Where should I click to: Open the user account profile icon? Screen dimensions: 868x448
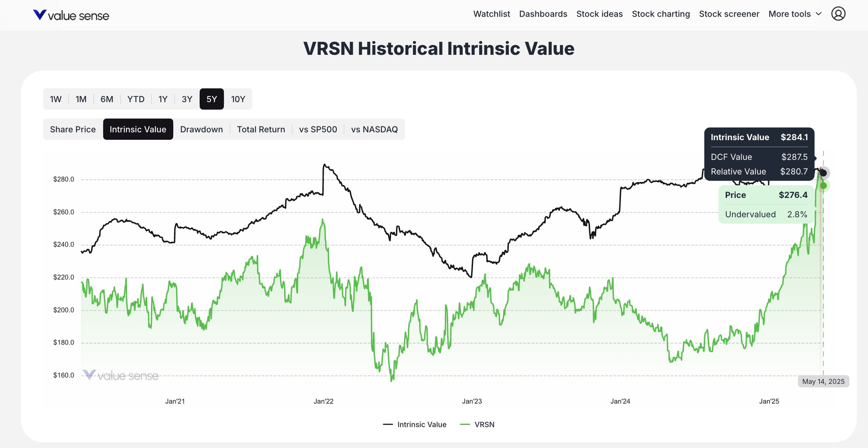839,13
